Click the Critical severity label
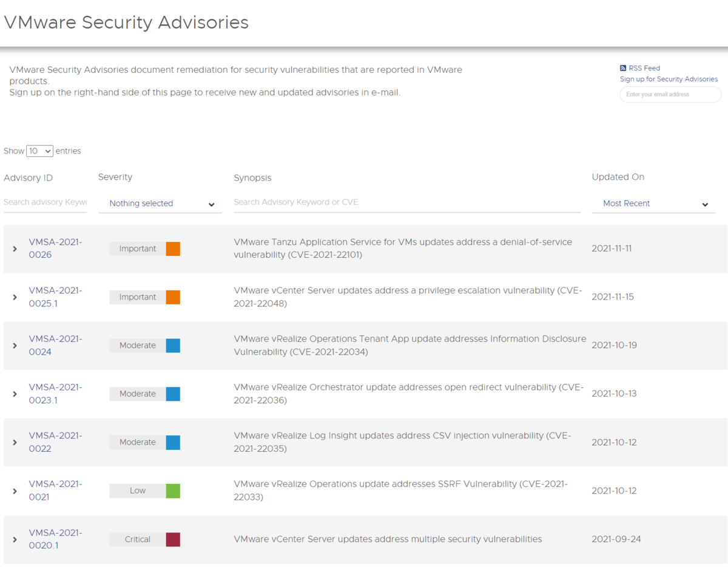 (138, 540)
